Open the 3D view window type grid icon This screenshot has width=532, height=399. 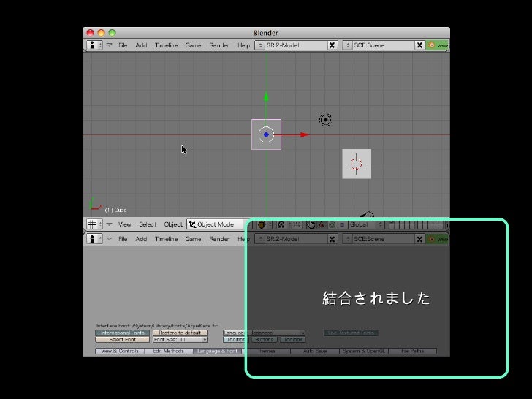click(x=94, y=224)
